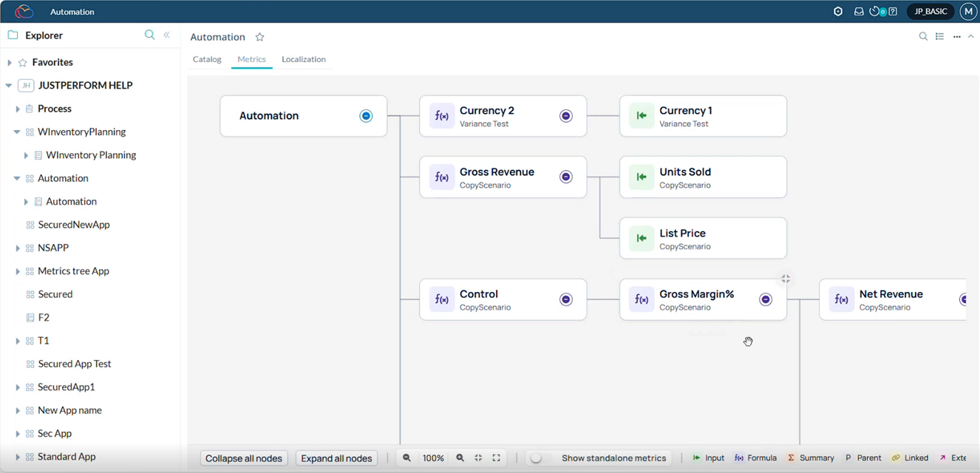Collapse the JUSTPERFORM HELP tree

pos(9,86)
